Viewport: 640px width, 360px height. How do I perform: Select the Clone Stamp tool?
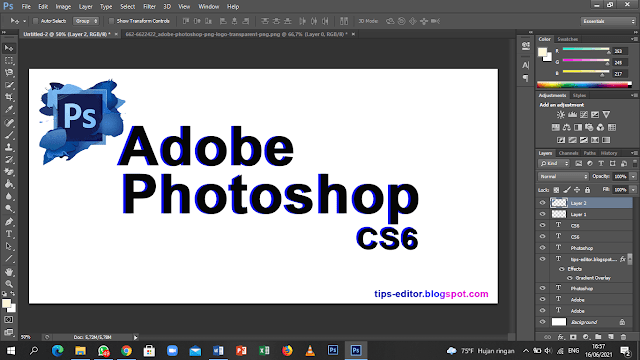[x=9, y=147]
